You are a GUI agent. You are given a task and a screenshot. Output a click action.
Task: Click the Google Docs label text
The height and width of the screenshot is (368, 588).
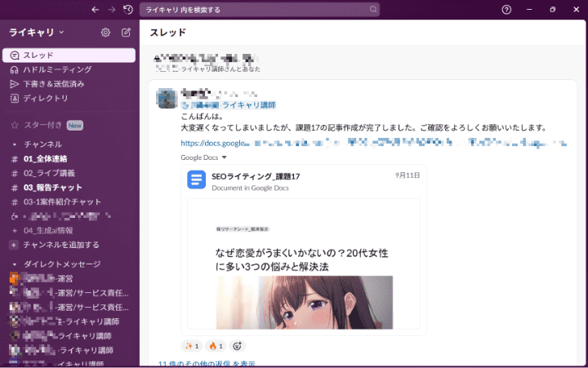[199, 157]
